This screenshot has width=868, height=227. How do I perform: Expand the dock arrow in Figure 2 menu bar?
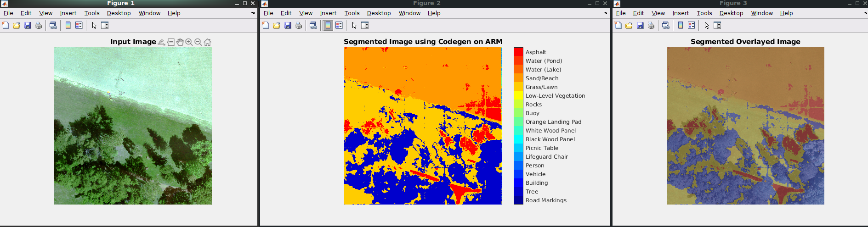(x=606, y=13)
